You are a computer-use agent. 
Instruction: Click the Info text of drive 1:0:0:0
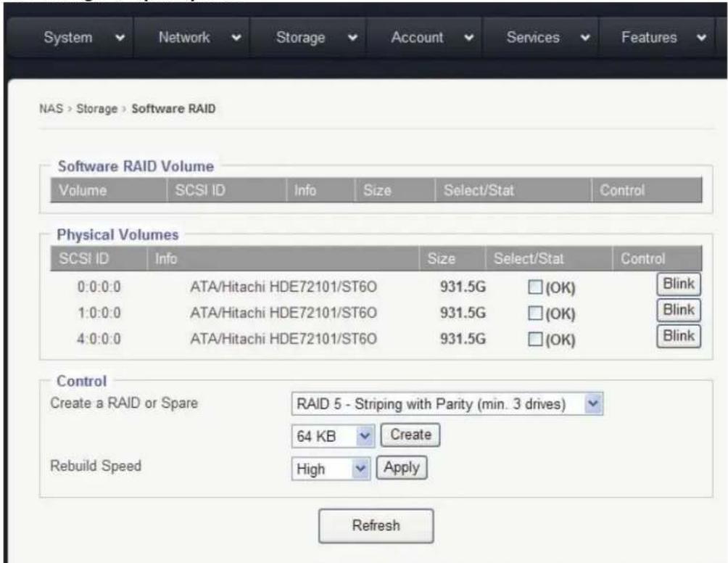tap(284, 313)
